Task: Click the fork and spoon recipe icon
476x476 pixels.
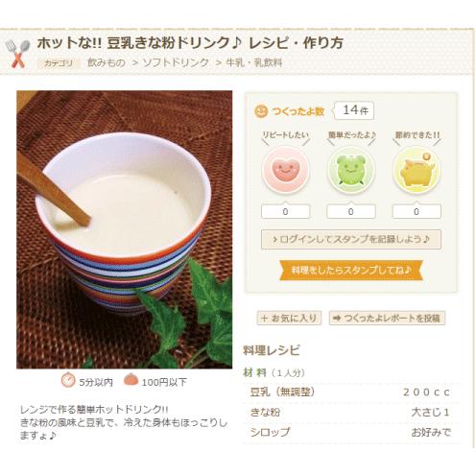Action: (x=17, y=53)
